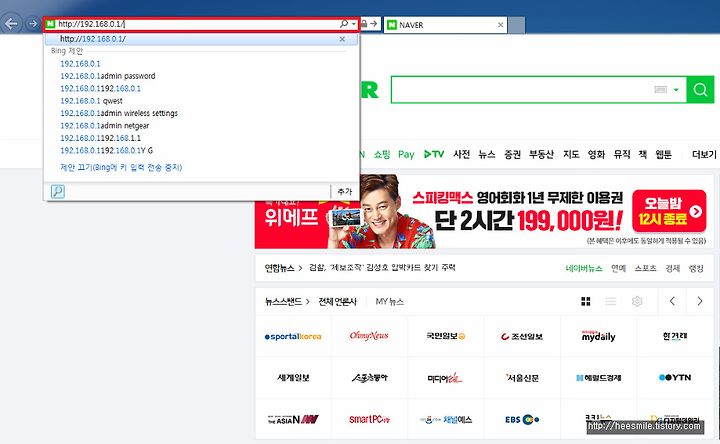Choose suggestion 192.168.0.1admin password
This screenshot has width=720, height=444.
108,76
